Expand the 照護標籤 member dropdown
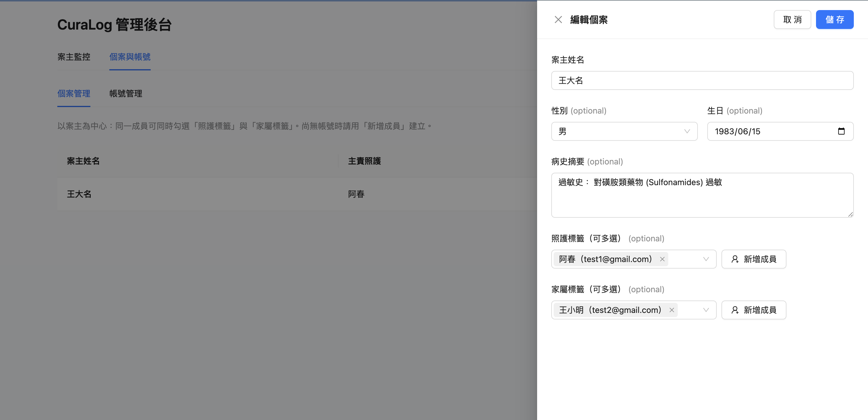868x420 pixels. point(706,259)
